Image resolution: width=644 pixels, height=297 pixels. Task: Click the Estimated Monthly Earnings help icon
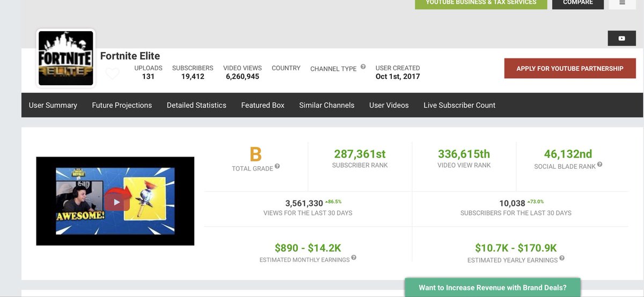[354, 258]
